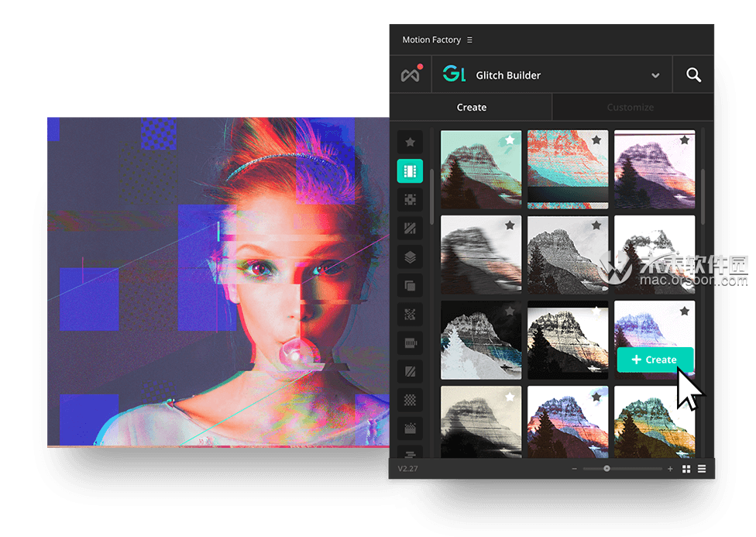This screenshot has width=756, height=537.
Task: Open the Motion Factory home icon
Action: pos(411,75)
